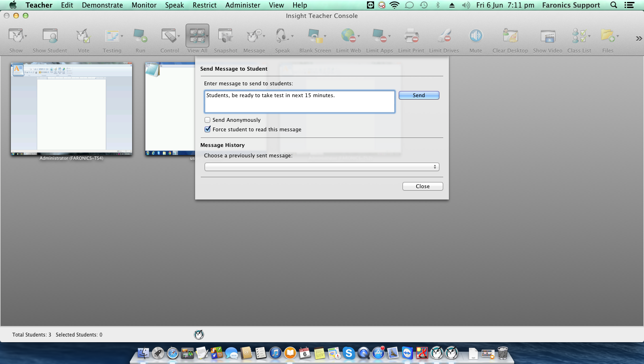Click inside the message text field
This screenshot has width=644, height=364.
[299, 102]
